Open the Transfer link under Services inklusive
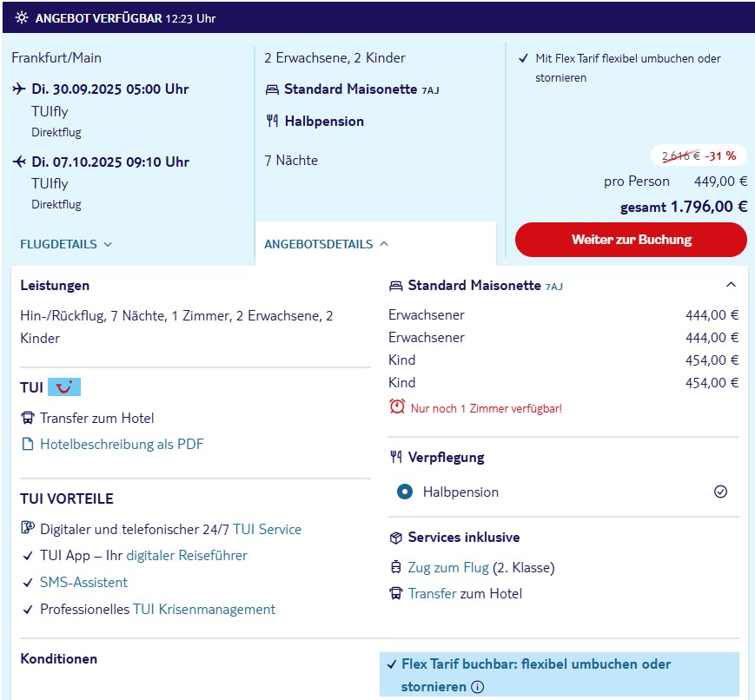The image size is (755, 700). pos(433,593)
